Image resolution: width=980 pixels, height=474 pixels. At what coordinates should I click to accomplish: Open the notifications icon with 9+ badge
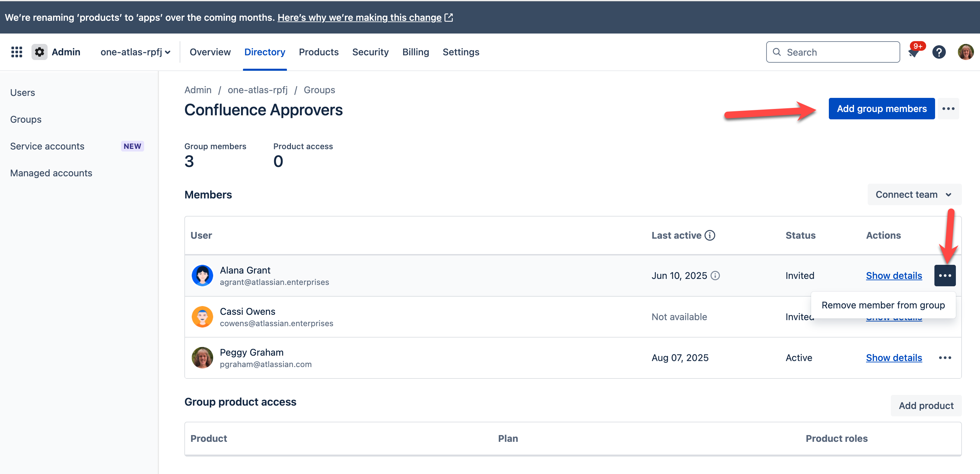click(914, 52)
